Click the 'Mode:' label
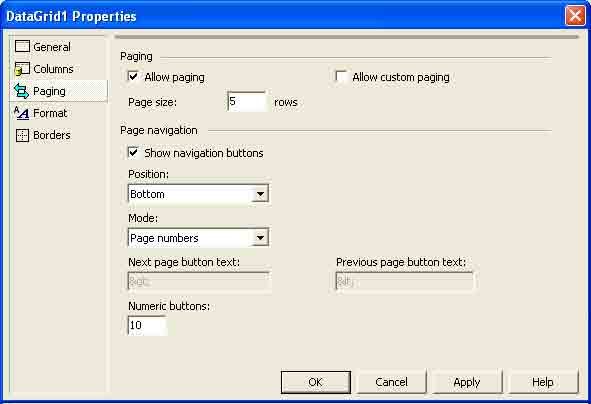 143,218
